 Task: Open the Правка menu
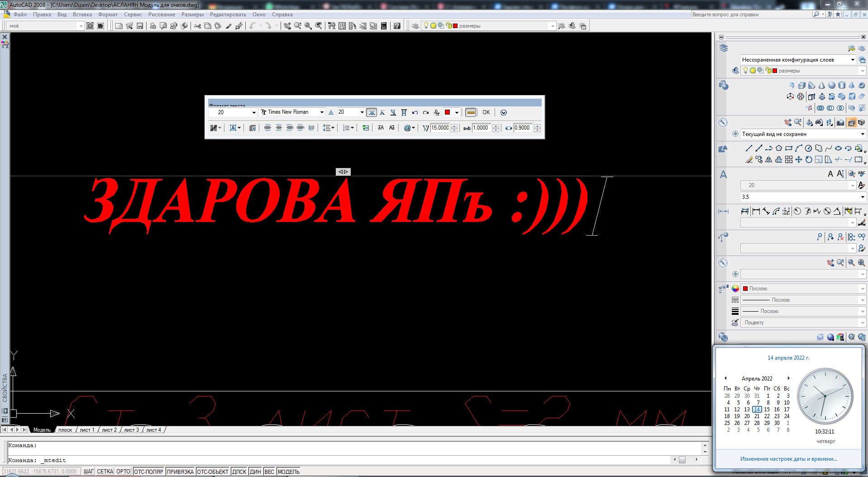[x=42, y=14]
